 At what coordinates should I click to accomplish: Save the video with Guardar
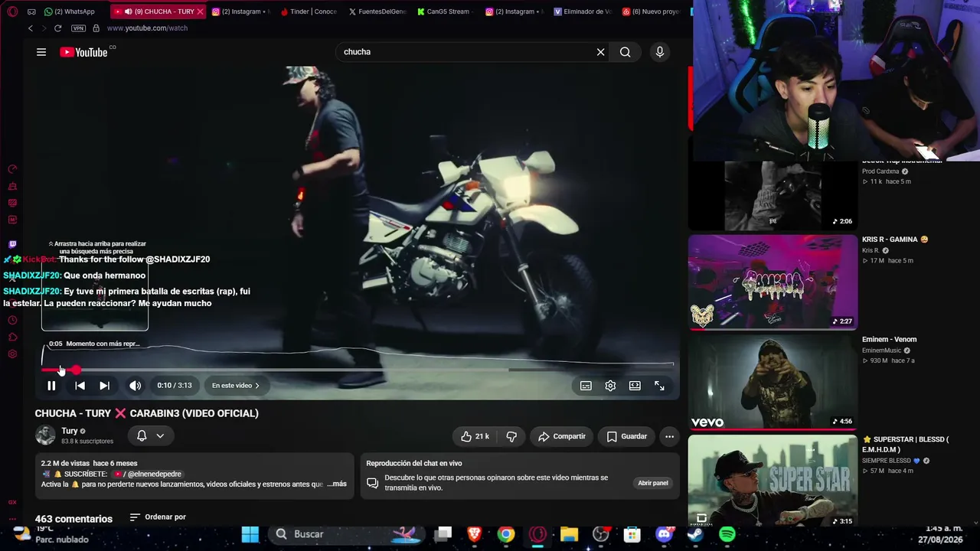[627, 436]
